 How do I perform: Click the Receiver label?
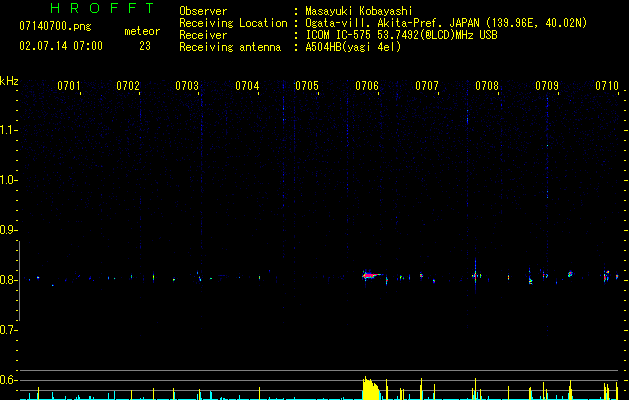click(203, 35)
